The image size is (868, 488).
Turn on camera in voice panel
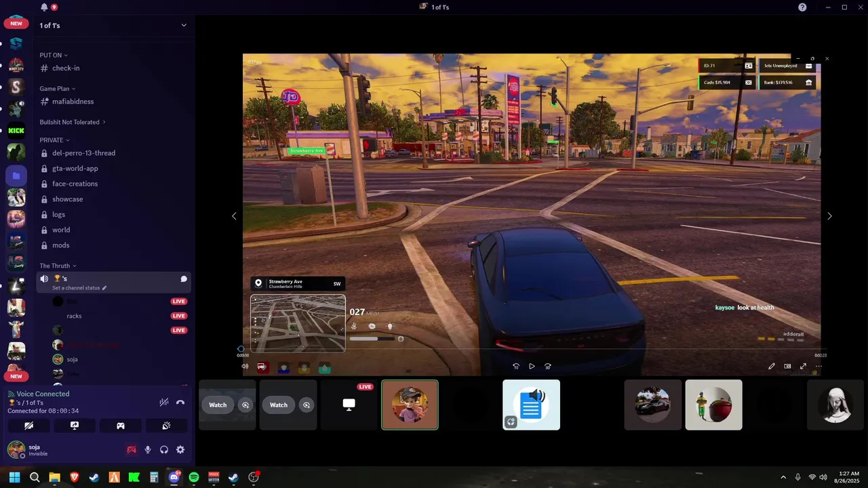28,426
